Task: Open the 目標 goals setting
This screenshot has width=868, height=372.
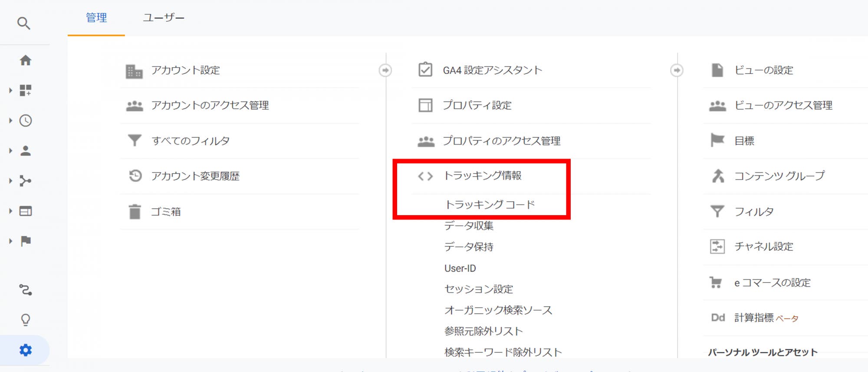Action: (744, 141)
